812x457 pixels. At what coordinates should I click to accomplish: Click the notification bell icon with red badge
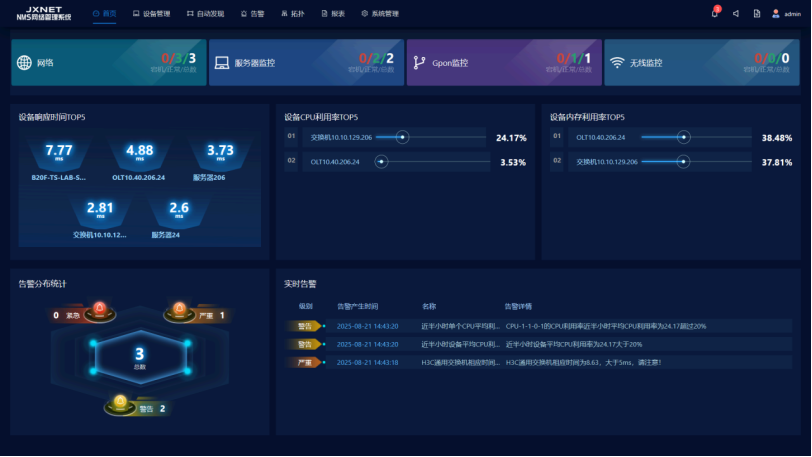[x=715, y=14]
